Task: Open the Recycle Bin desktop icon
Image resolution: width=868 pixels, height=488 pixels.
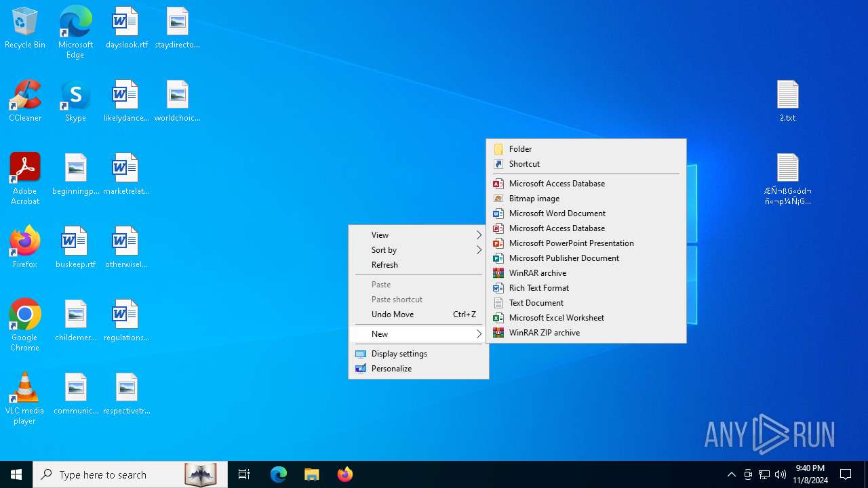Action: point(25,28)
